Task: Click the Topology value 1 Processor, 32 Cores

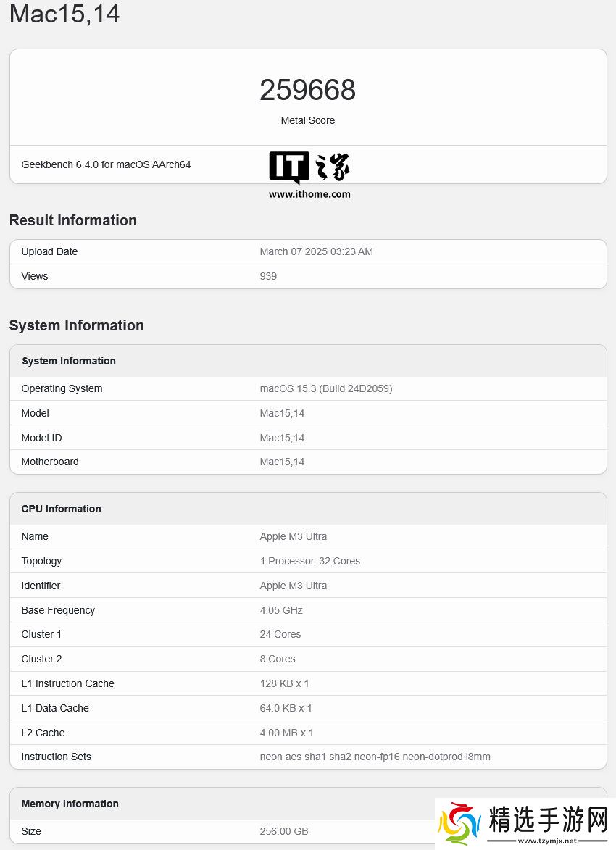Action: [x=309, y=561]
